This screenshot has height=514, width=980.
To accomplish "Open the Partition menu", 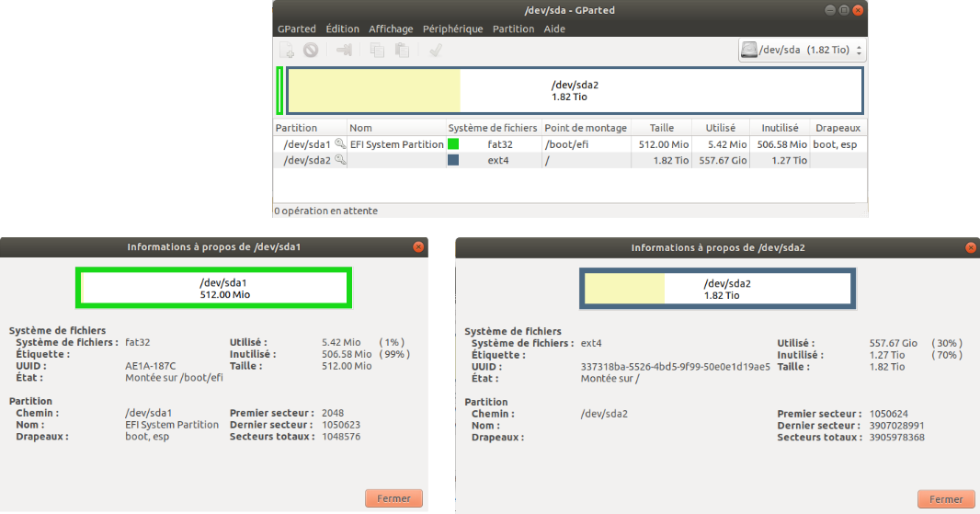I will click(x=513, y=29).
